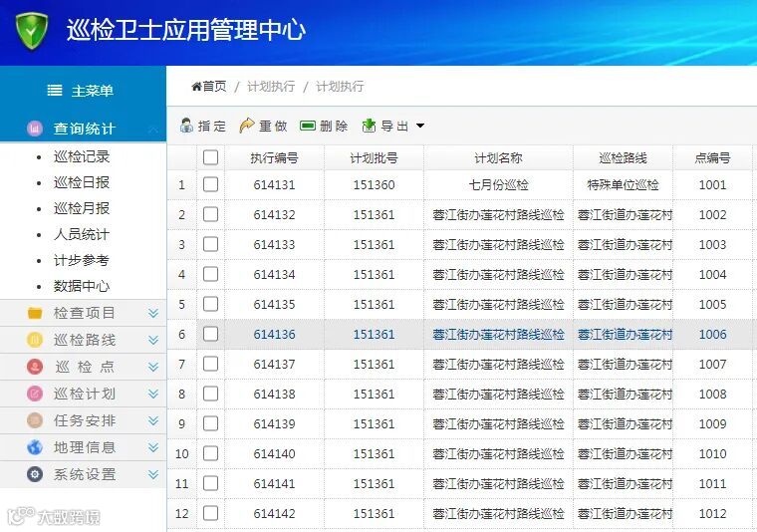Click the 系统设置 gear icon
Screen dimensions: 757x532
(35, 474)
